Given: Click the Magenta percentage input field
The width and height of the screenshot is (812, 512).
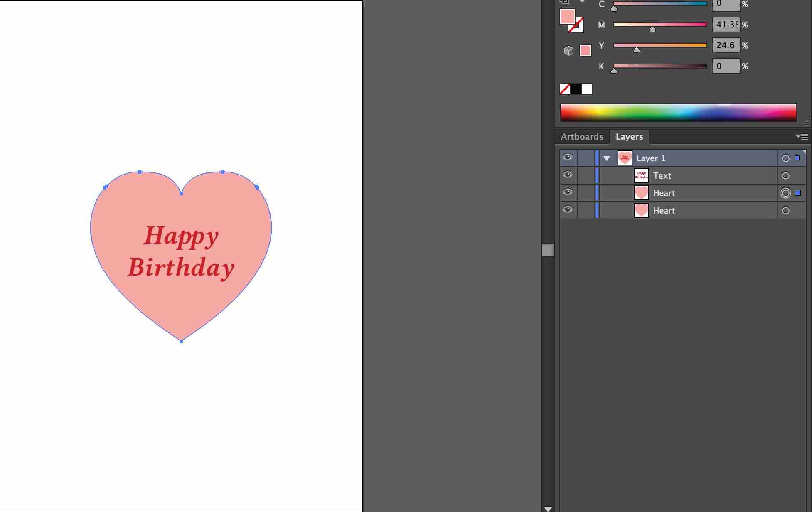Looking at the screenshot, I should coord(726,25).
